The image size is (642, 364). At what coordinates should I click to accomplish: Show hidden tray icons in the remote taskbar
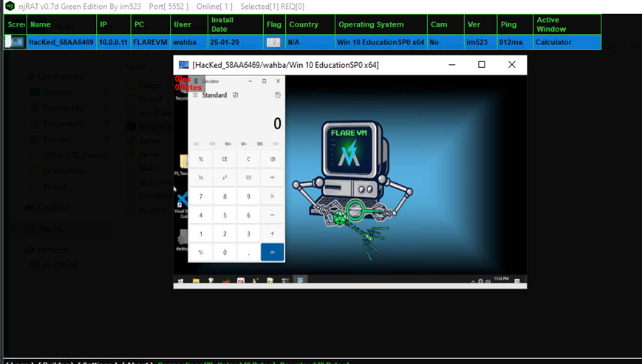click(x=474, y=281)
